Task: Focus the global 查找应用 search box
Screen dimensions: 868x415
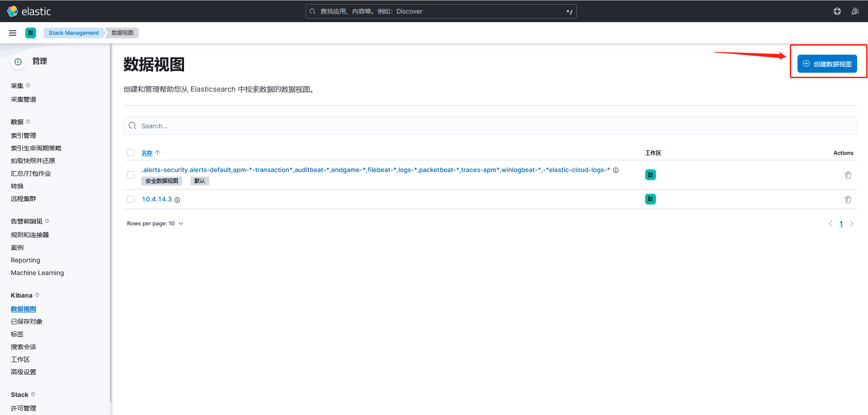Action: 441,11
